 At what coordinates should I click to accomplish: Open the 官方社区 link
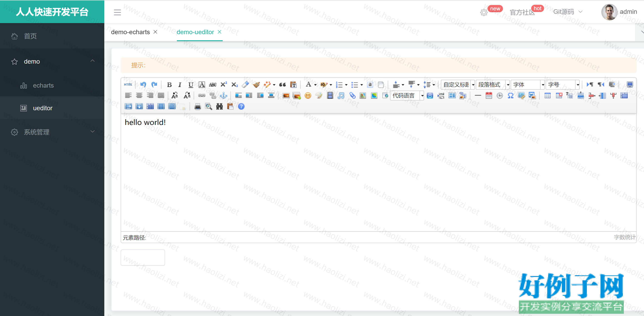[x=522, y=12]
